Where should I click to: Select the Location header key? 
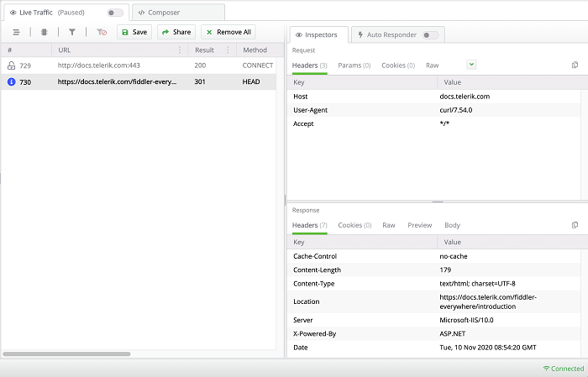306,301
